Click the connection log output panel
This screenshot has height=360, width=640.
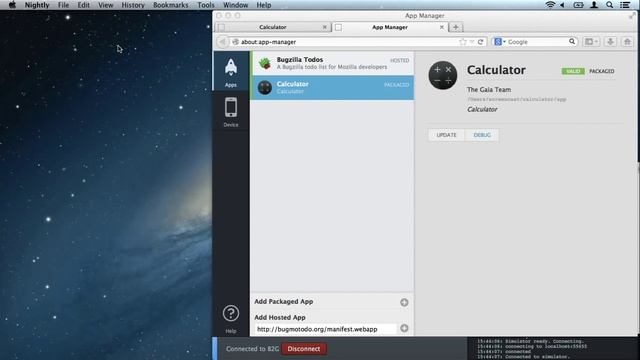pos(553,349)
